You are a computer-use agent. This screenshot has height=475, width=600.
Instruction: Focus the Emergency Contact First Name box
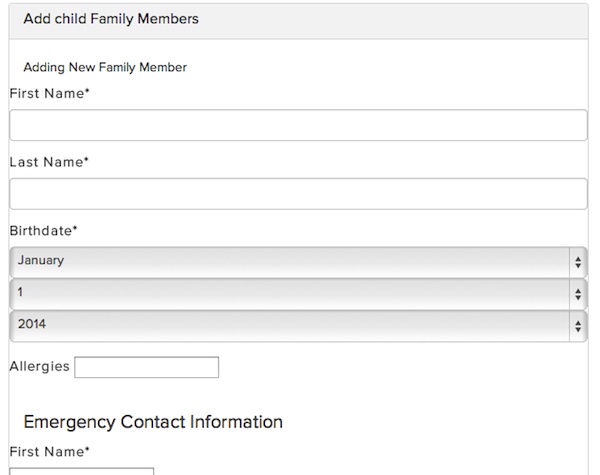coord(81,471)
